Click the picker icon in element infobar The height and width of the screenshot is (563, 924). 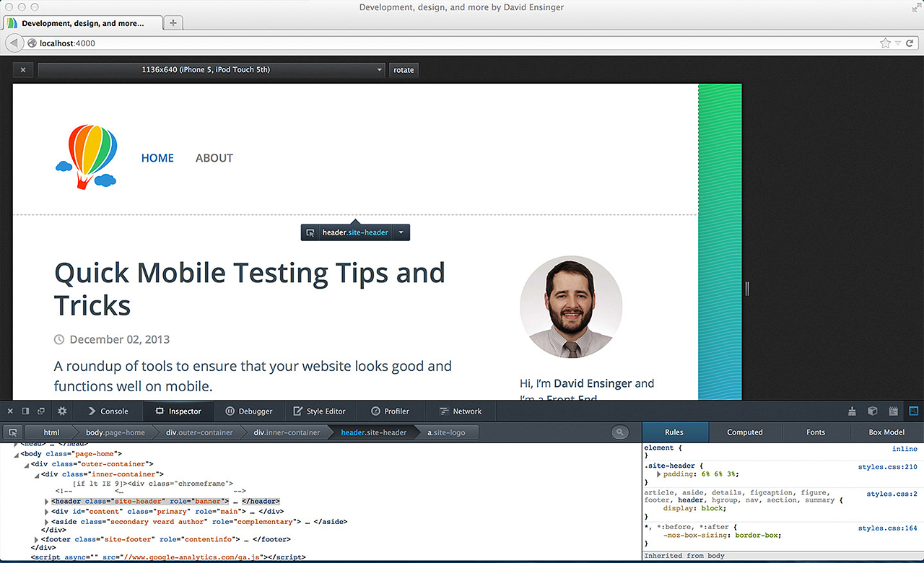pyautogui.click(x=310, y=232)
